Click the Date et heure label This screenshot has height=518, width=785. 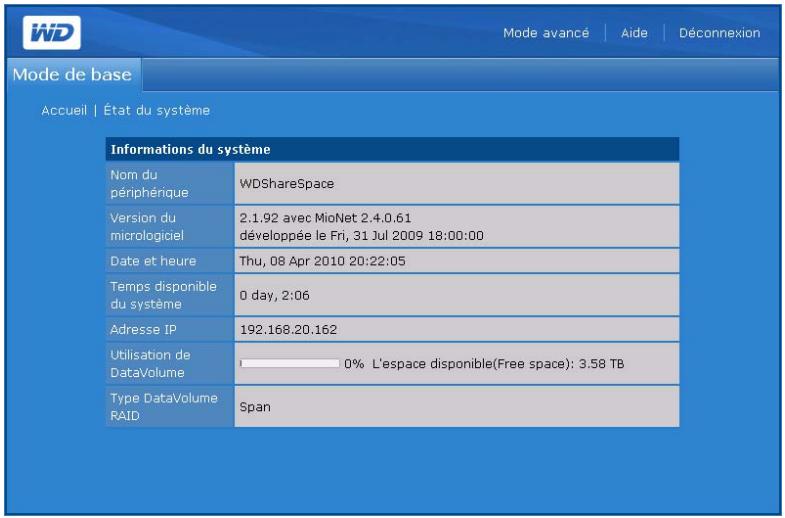(153, 261)
